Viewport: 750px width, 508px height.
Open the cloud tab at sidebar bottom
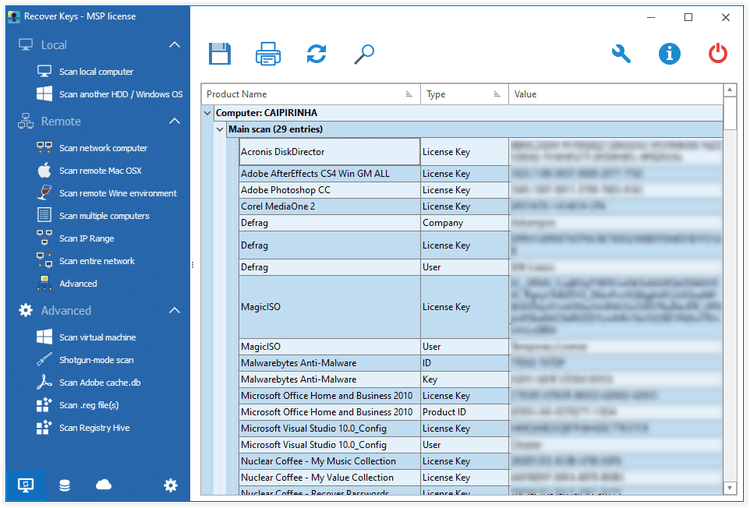click(104, 485)
